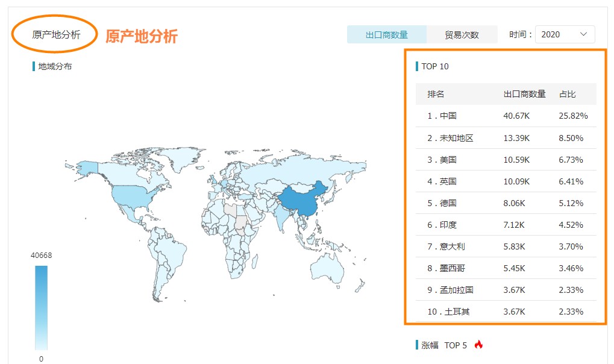The width and height of the screenshot is (614, 364).
Task: Select the 5 . 德国 row
Action: pyautogui.click(x=506, y=203)
